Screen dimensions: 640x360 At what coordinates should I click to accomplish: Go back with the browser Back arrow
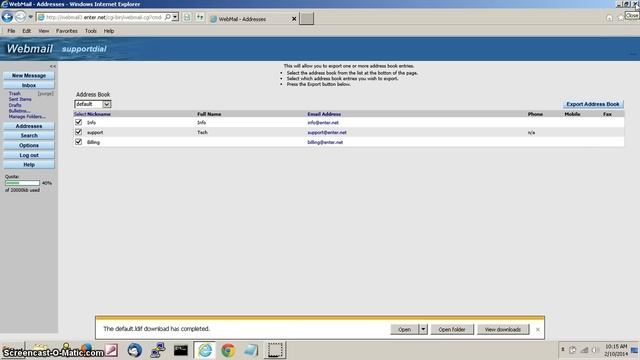click(x=7, y=17)
